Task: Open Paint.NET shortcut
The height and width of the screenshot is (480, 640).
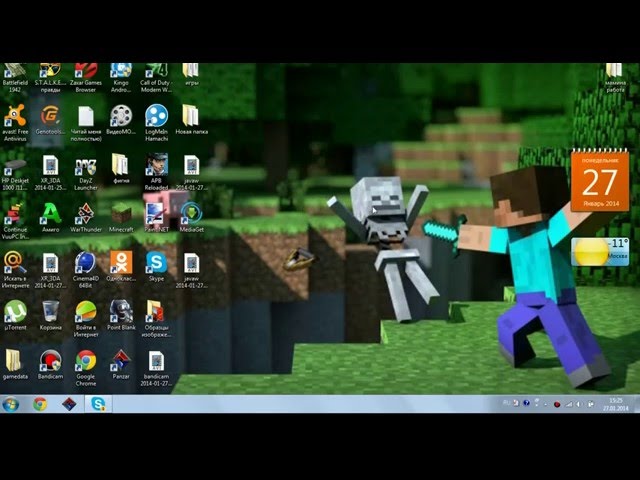Action: click(156, 217)
